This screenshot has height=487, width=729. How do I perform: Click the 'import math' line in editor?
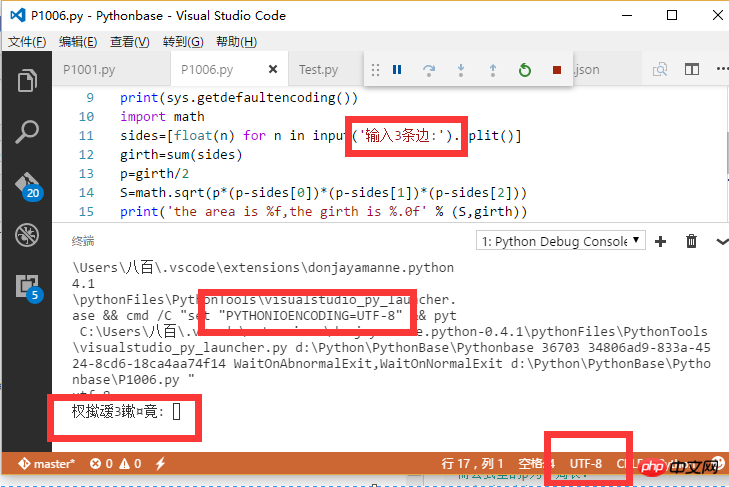[162, 117]
